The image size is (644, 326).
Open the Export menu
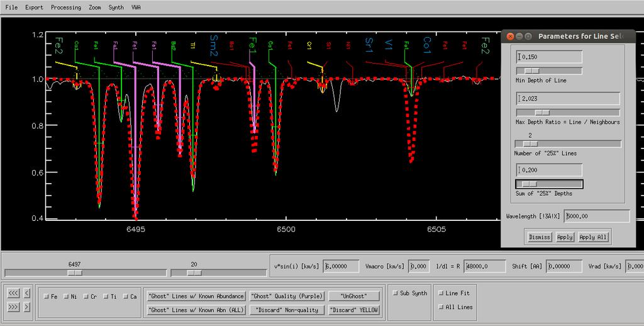[x=34, y=8]
